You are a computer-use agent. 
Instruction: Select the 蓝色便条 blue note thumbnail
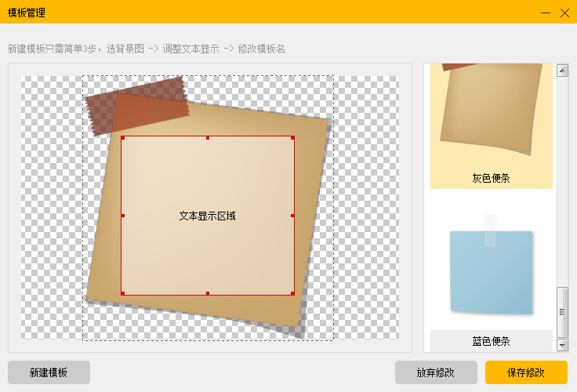point(492,267)
